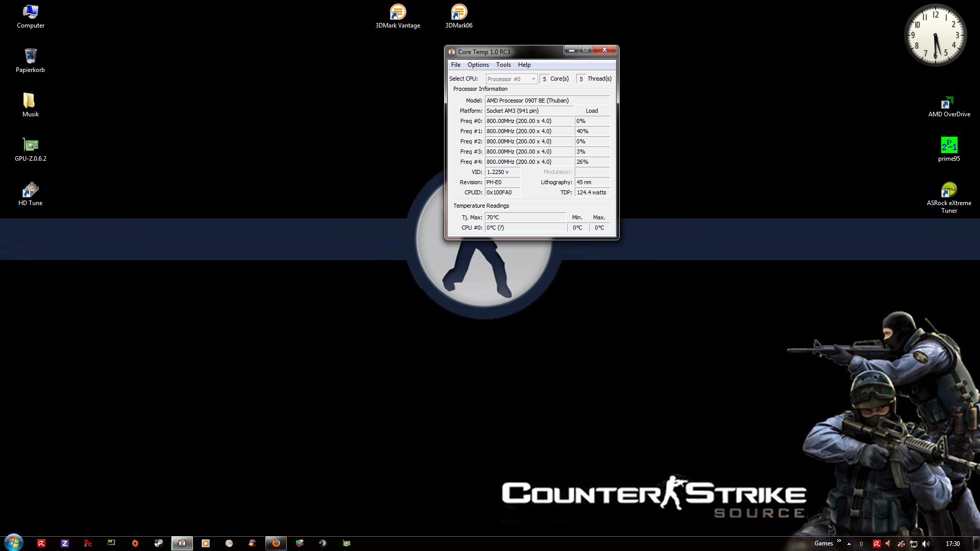Open the Tools menu in Core Temp
This screenshot has width=980, height=551.
pyautogui.click(x=503, y=65)
